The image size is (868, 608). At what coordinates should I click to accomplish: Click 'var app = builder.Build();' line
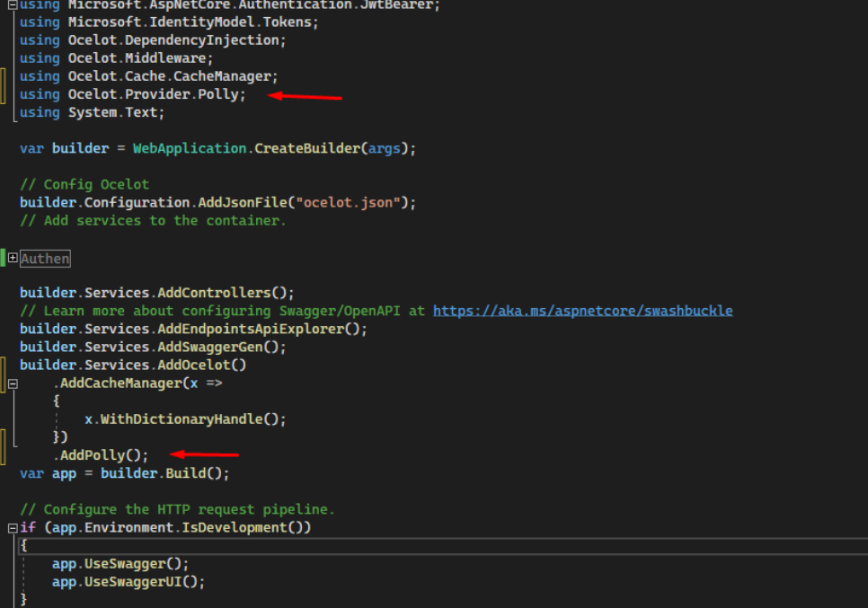(x=125, y=473)
